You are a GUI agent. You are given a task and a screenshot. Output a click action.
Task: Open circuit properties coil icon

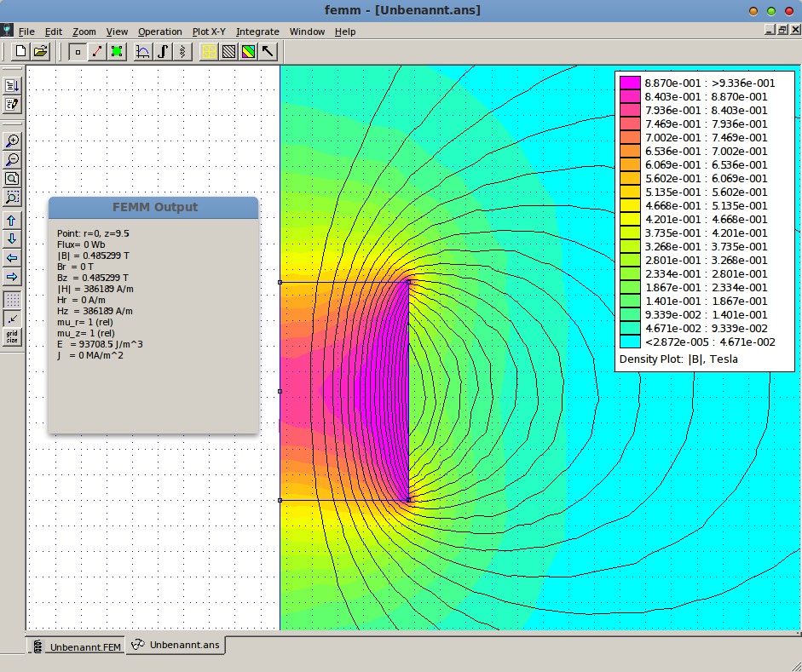(x=182, y=52)
